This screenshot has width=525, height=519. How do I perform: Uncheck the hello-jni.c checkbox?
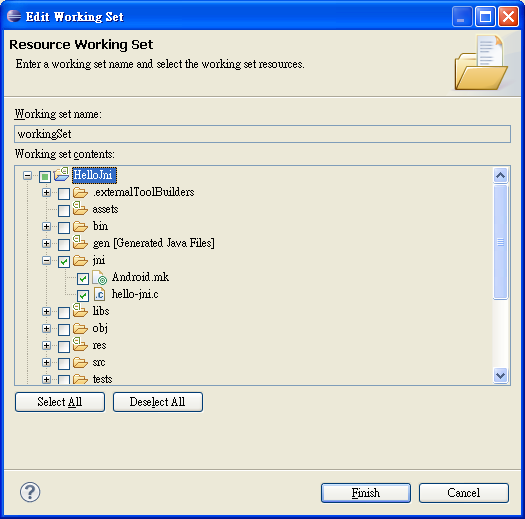pyautogui.click(x=83, y=296)
